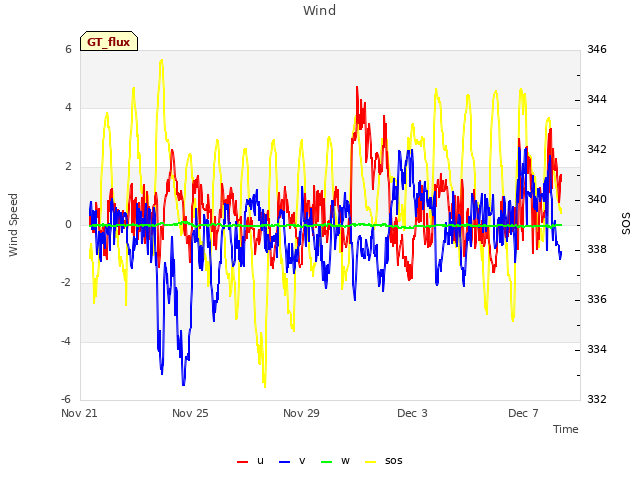Click the left axis value '6'

pos(68,49)
